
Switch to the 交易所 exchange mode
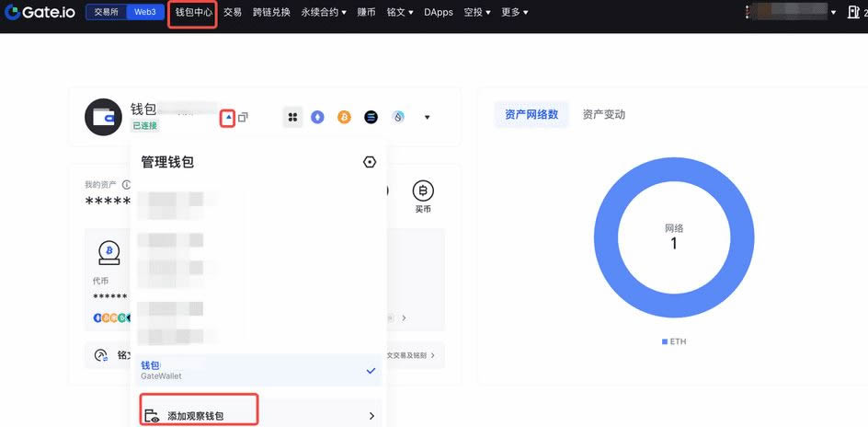(x=106, y=12)
